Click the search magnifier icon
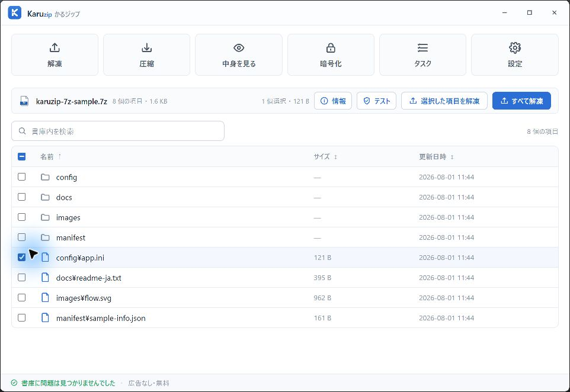 coord(22,131)
